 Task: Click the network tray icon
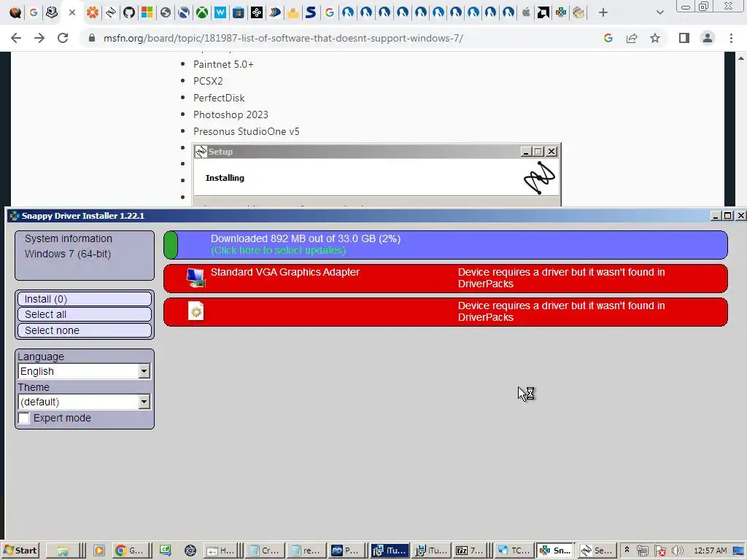pos(642,551)
